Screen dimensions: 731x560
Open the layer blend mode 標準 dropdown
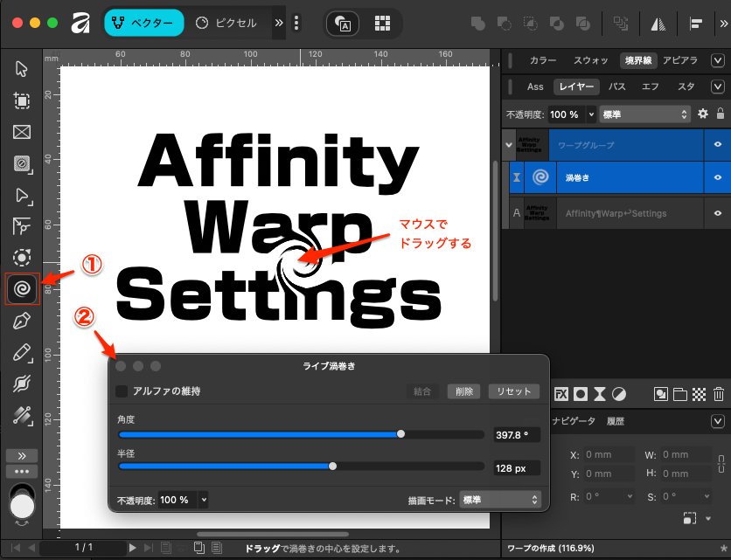645,114
